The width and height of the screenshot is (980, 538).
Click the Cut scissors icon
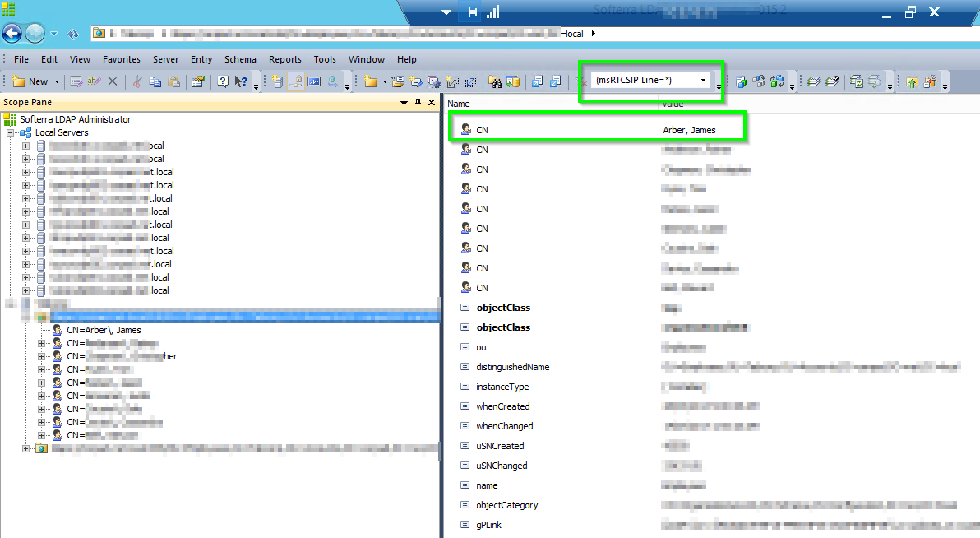click(137, 81)
